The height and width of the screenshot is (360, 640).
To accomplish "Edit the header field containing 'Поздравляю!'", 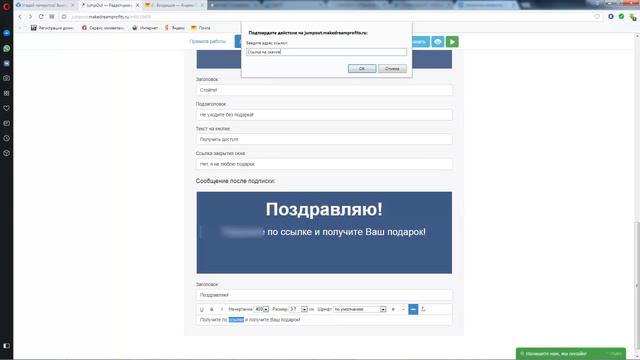I will 324,295.
